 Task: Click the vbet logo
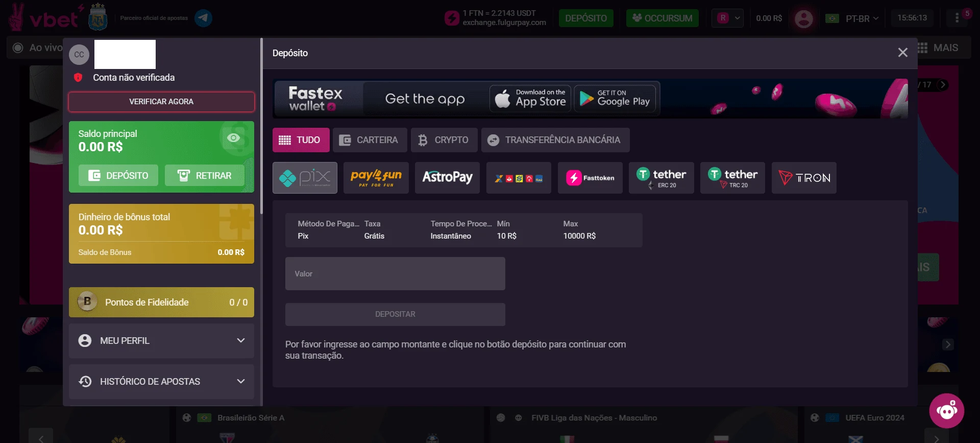click(x=46, y=18)
